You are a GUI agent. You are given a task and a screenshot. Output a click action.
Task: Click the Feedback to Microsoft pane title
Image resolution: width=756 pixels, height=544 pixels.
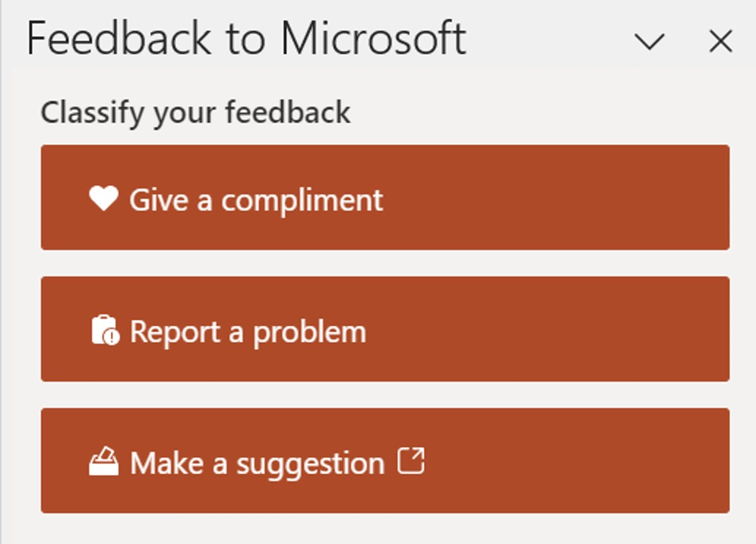click(x=246, y=38)
